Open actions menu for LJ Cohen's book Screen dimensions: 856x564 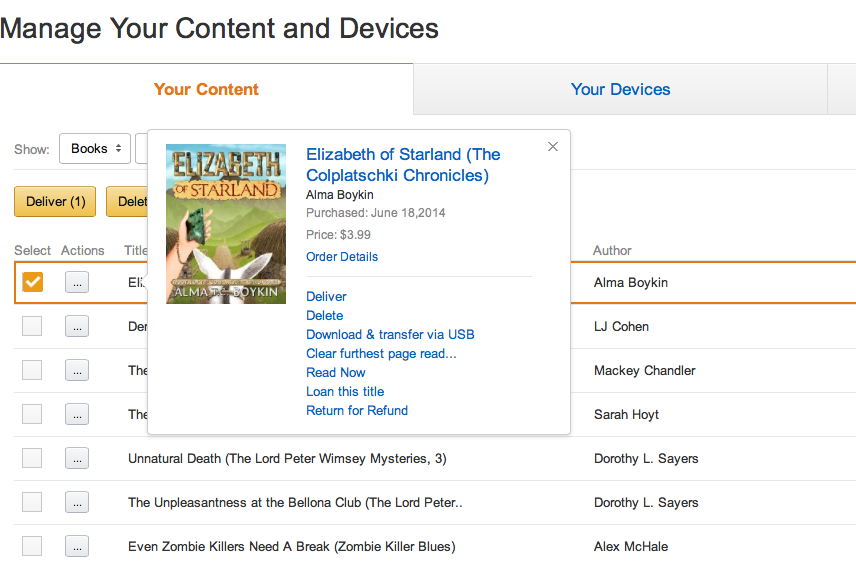coord(77,327)
